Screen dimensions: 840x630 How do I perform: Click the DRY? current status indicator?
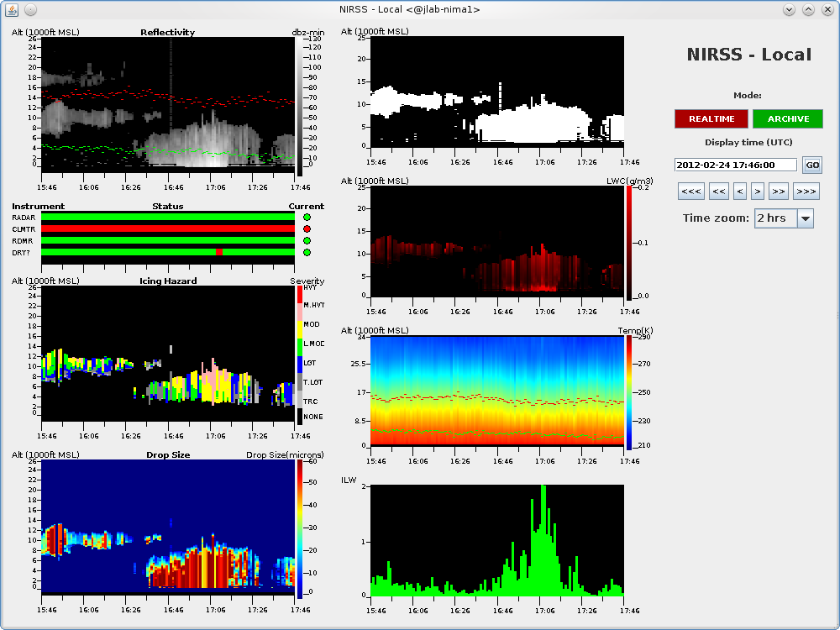coord(307,252)
